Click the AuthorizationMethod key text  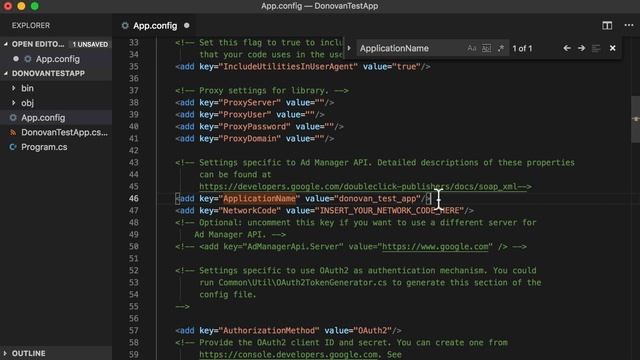pyautogui.click(x=269, y=331)
